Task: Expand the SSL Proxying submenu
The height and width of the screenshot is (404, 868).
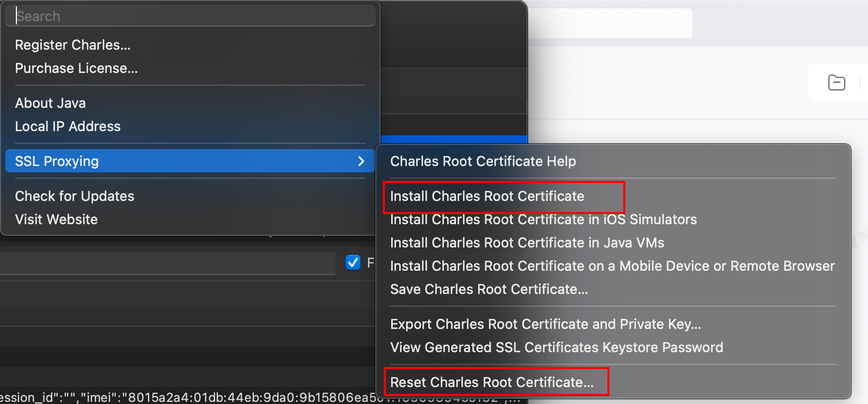Action: [x=190, y=161]
